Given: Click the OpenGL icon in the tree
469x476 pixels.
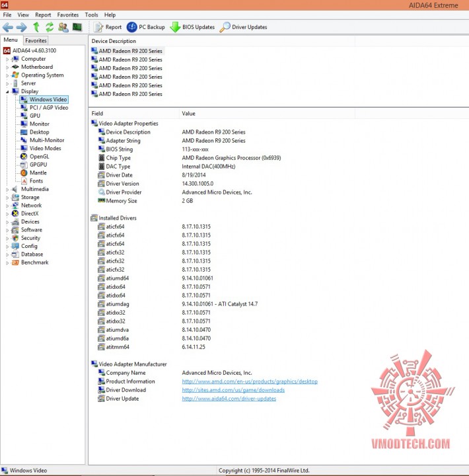Looking at the screenshot, I should [24, 156].
